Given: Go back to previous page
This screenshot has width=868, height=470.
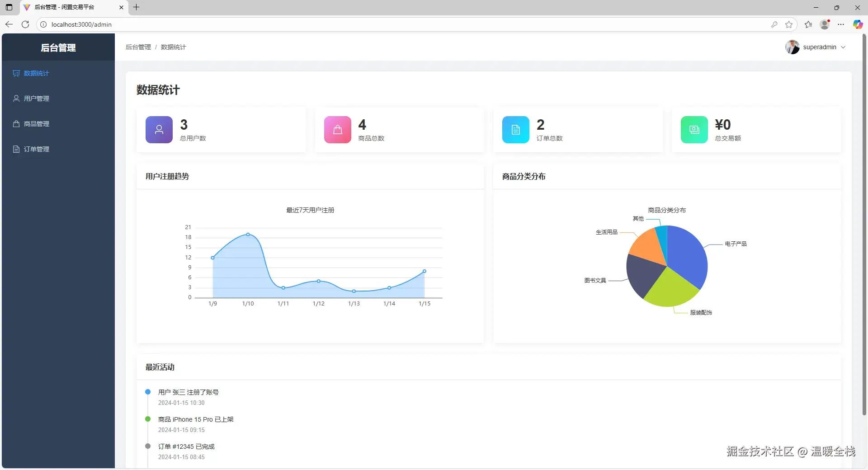Looking at the screenshot, I should (x=9, y=24).
